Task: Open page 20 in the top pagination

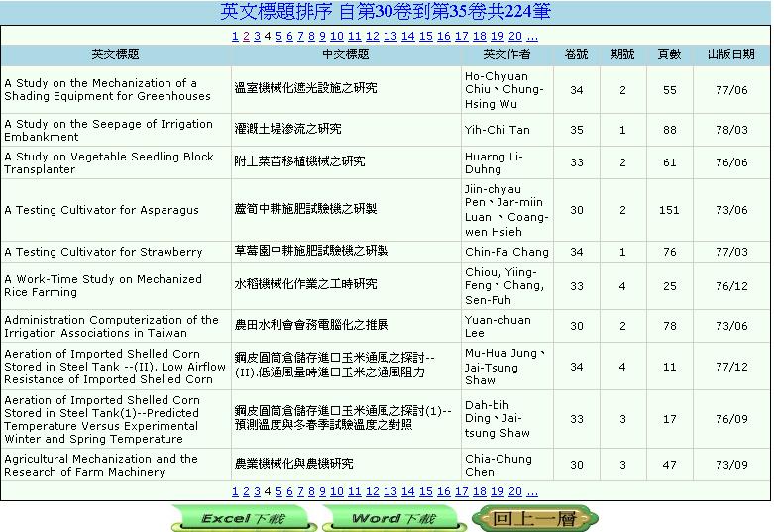Action: click(x=515, y=36)
